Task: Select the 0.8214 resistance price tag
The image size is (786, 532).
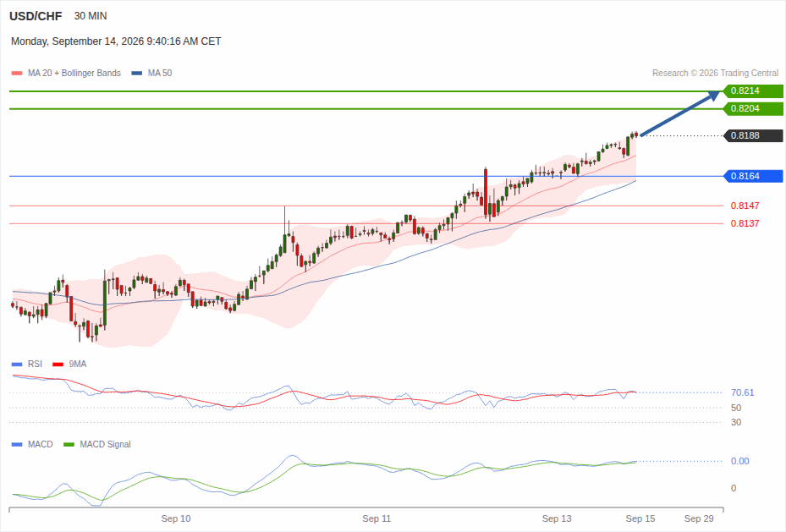Action: click(x=753, y=91)
